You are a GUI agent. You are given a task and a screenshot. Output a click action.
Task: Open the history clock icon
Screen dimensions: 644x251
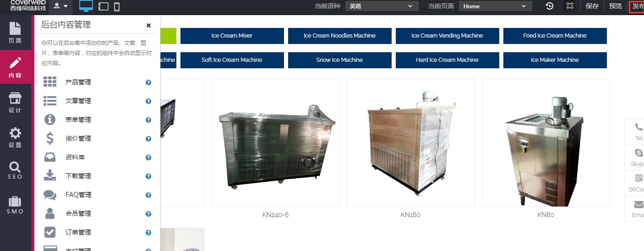(x=549, y=6)
